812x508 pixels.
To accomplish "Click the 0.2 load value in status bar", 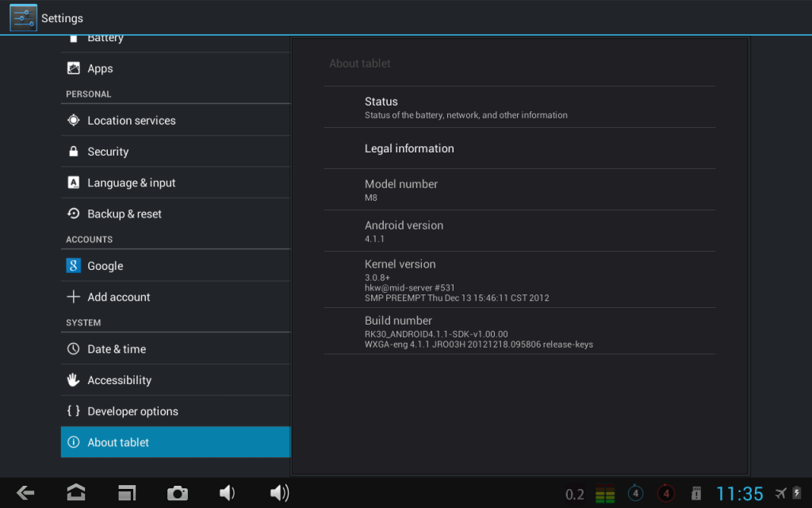I will (575, 495).
